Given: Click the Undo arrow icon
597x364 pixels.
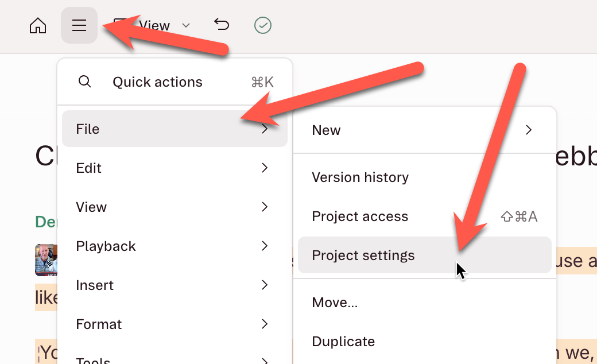Looking at the screenshot, I should point(222,25).
